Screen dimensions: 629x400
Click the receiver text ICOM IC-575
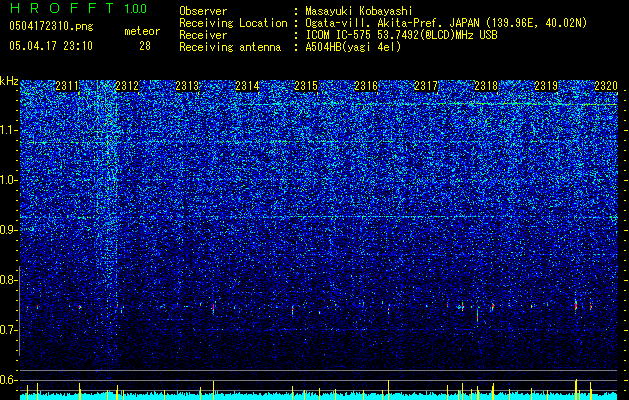tap(341, 35)
